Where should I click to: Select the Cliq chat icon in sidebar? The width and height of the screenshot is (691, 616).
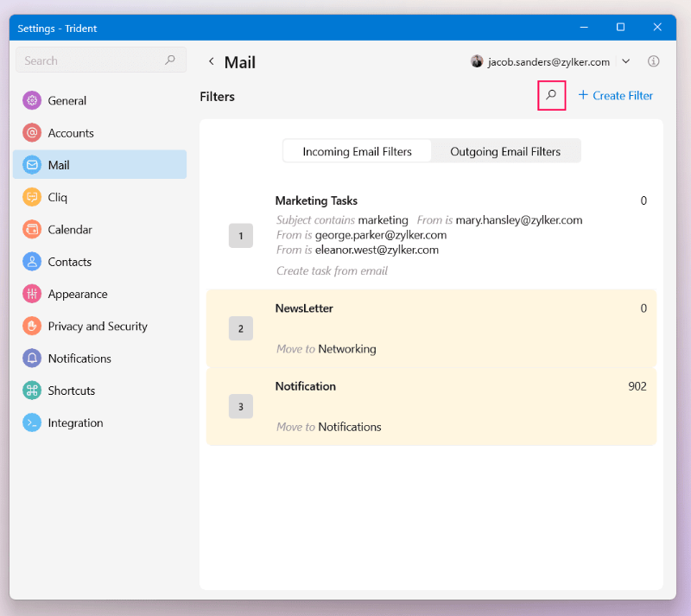pyautogui.click(x=32, y=197)
